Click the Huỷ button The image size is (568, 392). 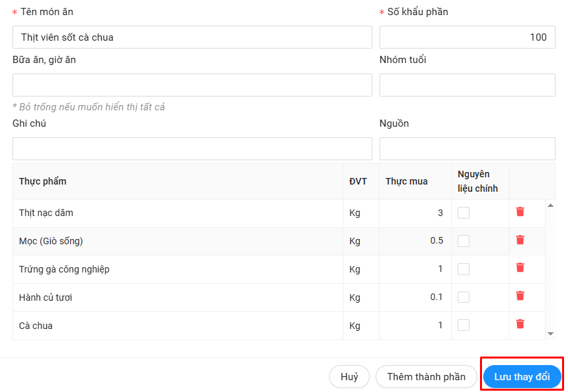coord(349,377)
